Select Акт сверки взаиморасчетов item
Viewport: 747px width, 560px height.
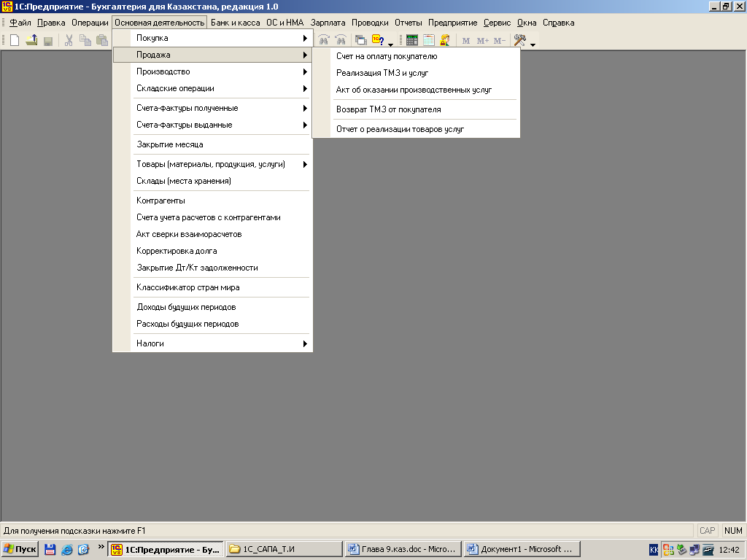[x=212, y=234]
